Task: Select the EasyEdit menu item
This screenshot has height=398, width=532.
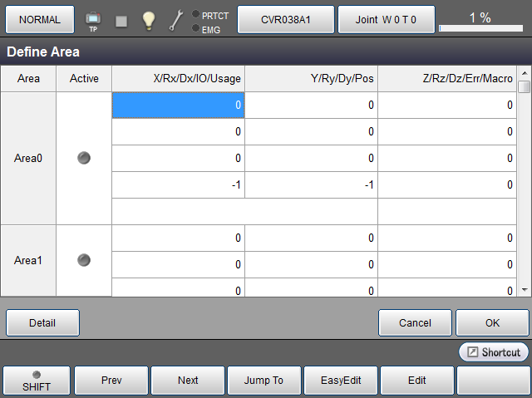Action: (x=341, y=381)
